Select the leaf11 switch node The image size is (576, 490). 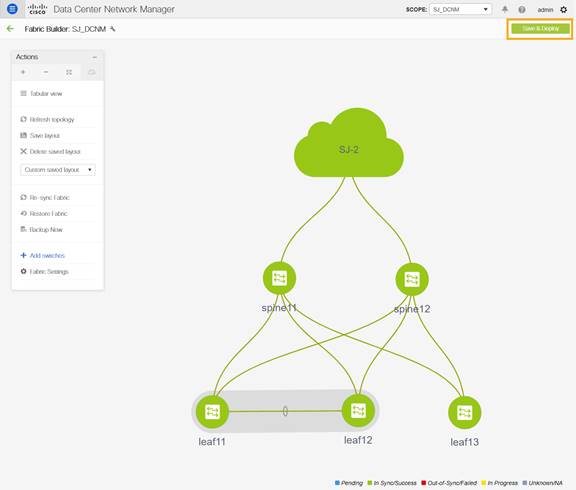point(212,412)
